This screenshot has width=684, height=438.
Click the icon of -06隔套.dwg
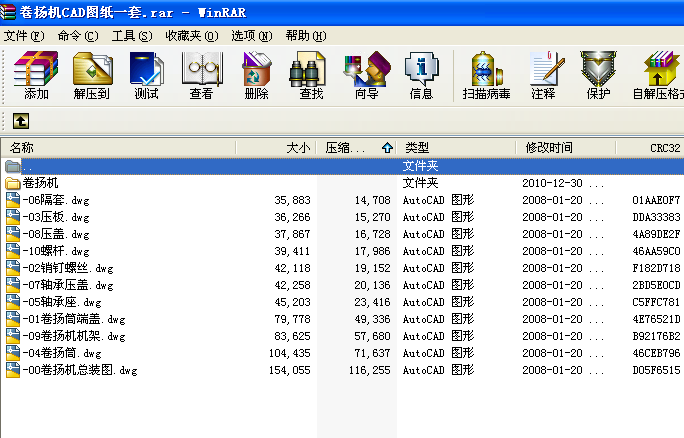point(13,200)
